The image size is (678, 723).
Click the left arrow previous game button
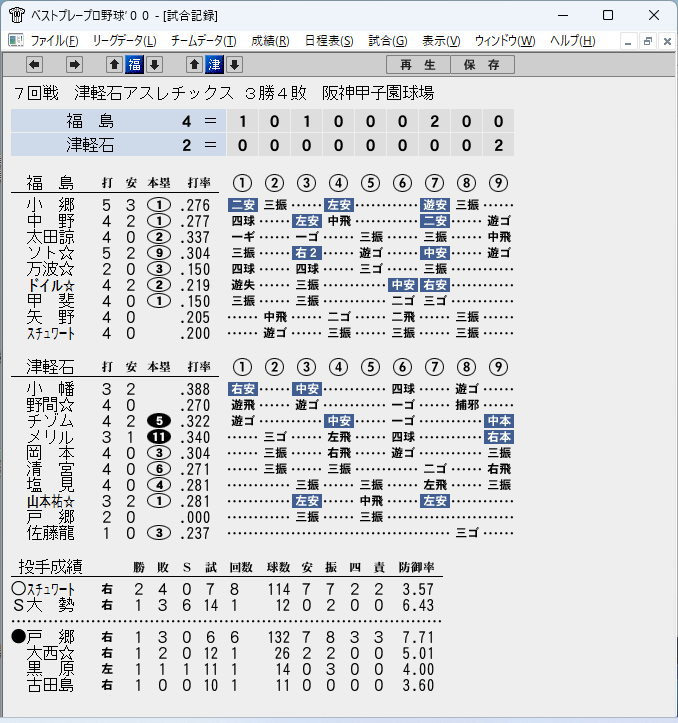point(35,65)
